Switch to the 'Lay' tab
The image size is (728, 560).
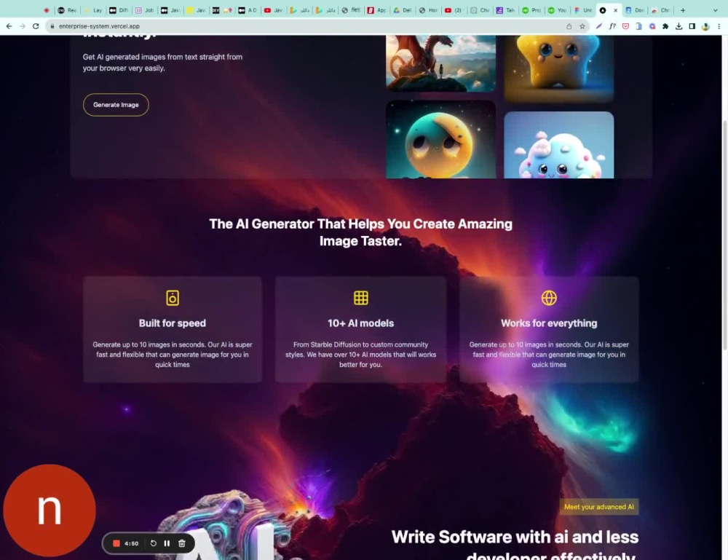point(93,10)
